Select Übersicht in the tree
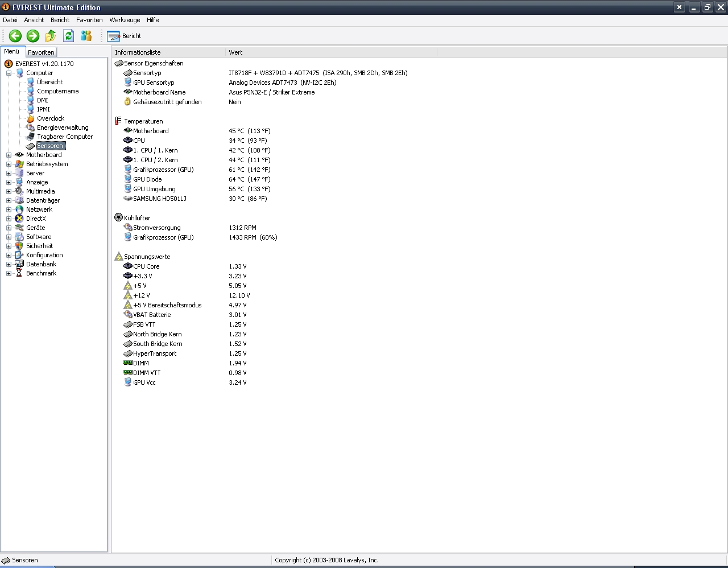Viewport: 728px width, 568px height. coord(50,82)
